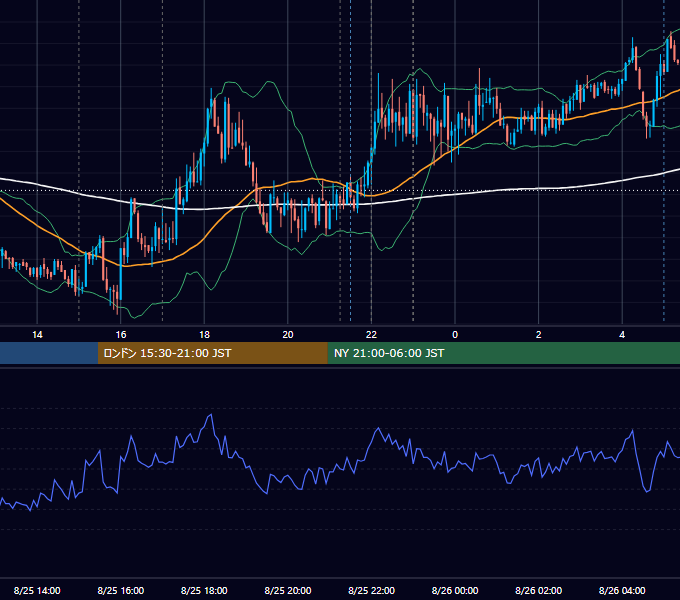Click the 8/25 20:00 date label
The height and width of the screenshot is (600, 680).
pos(288,590)
